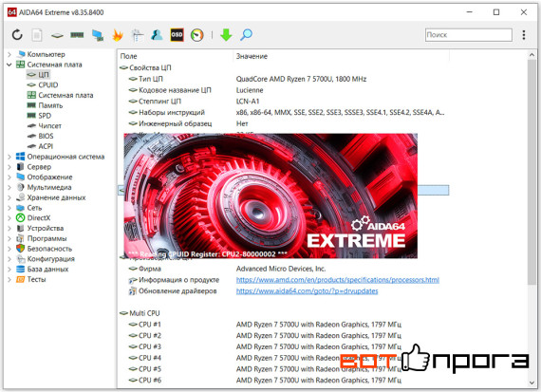Screen dimensions: 541x392
Task: Expand the Сеть tree node
Action: (9, 208)
